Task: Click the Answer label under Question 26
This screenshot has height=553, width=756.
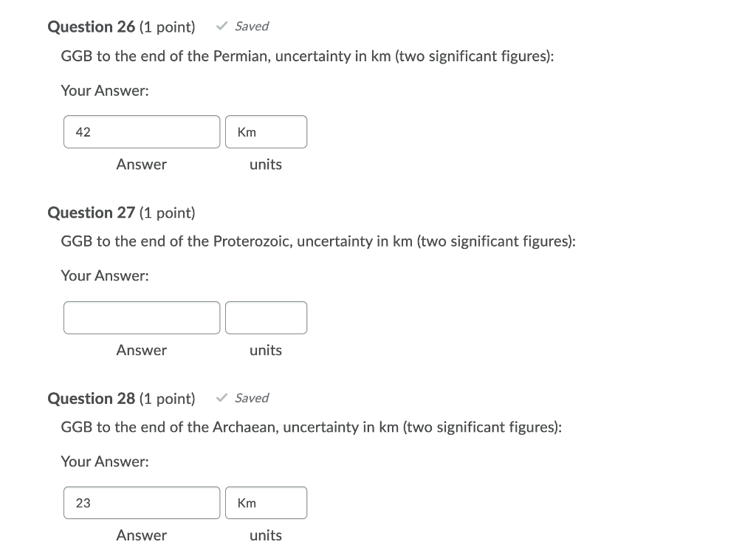Action: (x=141, y=165)
